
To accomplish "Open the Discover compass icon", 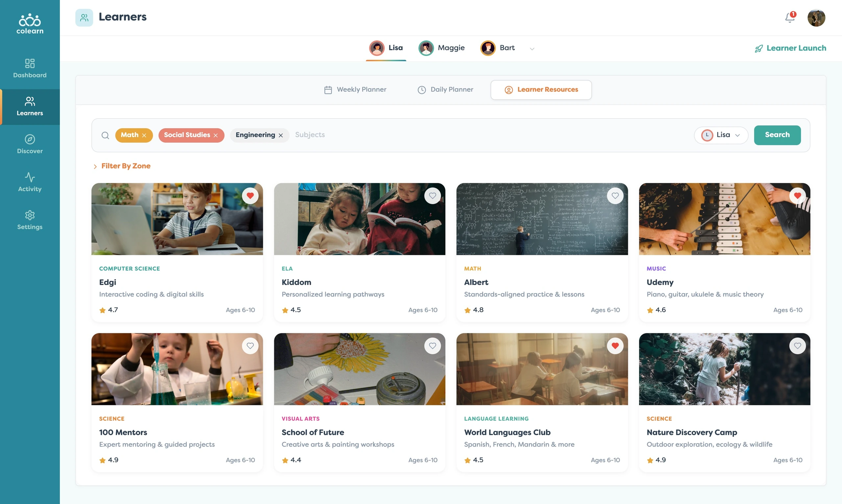I will 30,139.
